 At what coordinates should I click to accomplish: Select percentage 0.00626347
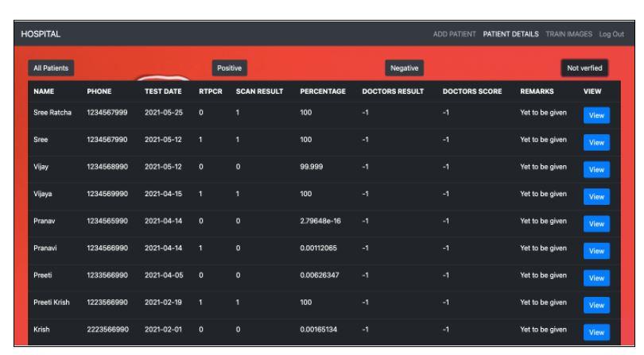[x=320, y=275]
